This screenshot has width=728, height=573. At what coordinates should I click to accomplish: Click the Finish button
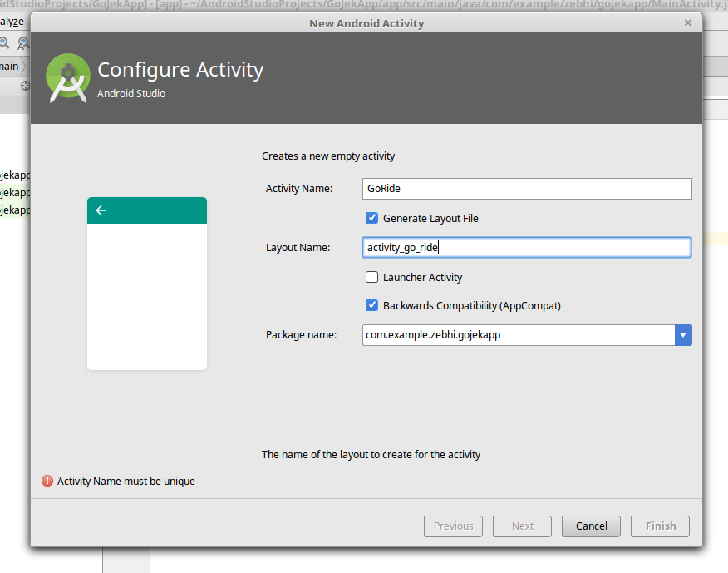coord(659,526)
